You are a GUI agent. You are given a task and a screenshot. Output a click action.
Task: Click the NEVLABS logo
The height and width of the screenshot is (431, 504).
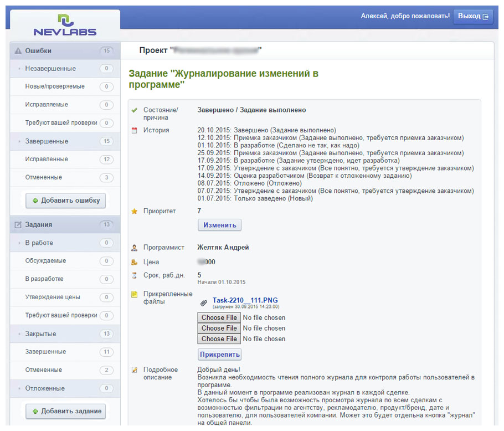click(x=65, y=25)
